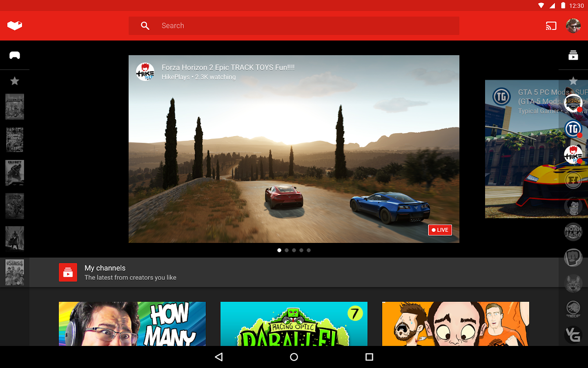Select the games controller tab icon

click(x=15, y=55)
